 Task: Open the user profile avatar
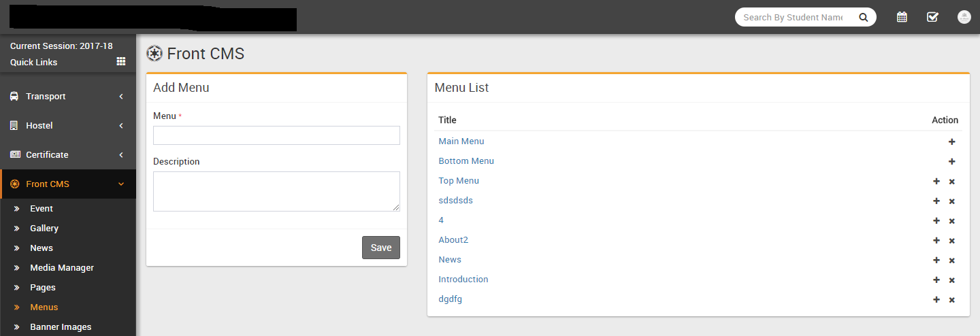tap(964, 17)
